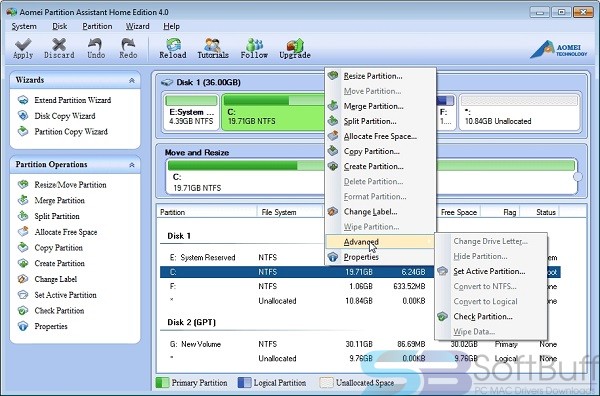The width and height of the screenshot is (600, 396).
Task: Open the Disk menu
Action: pyautogui.click(x=59, y=26)
